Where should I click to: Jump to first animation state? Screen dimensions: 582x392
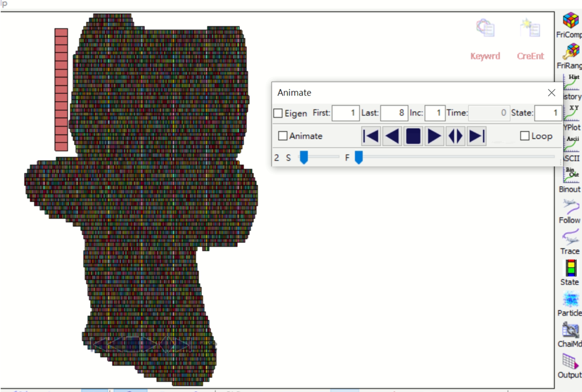371,136
